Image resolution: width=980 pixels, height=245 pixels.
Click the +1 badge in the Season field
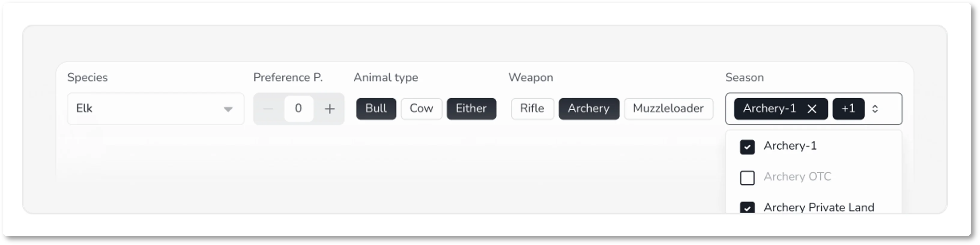[x=849, y=109]
